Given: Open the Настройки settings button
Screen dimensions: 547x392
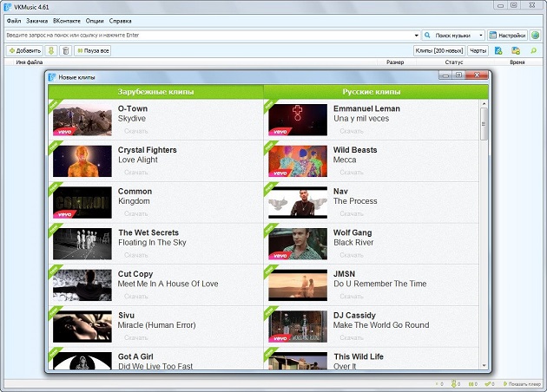Looking at the screenshot, I should click(507, 36).
